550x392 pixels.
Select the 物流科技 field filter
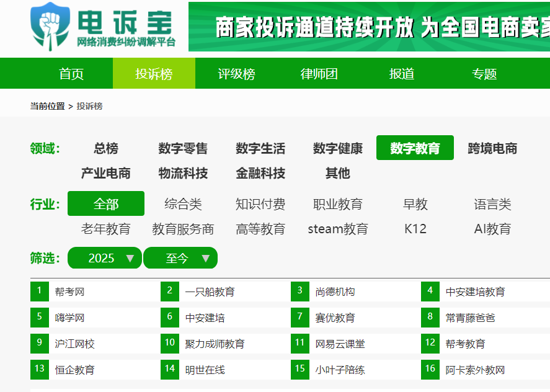(183, 173)
